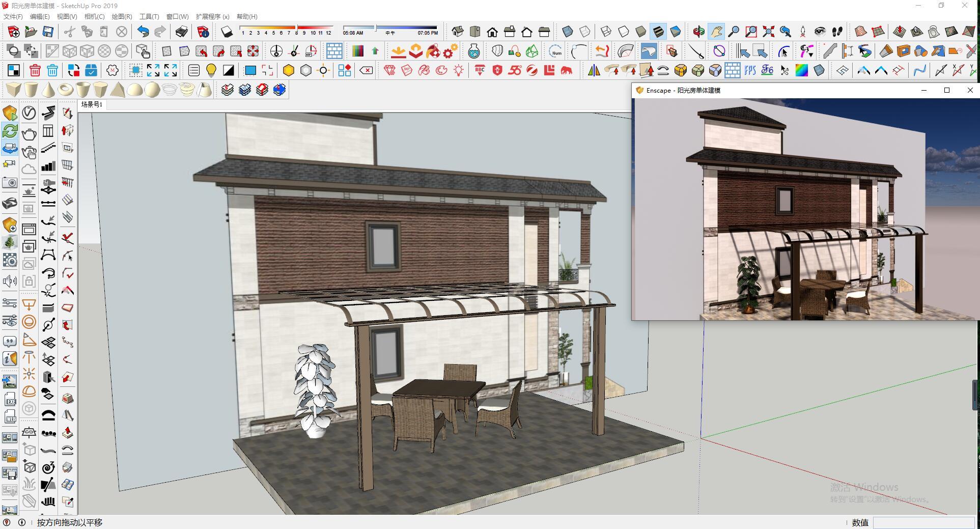Open the RBC plugin dropdown arrow

point(481,74)
